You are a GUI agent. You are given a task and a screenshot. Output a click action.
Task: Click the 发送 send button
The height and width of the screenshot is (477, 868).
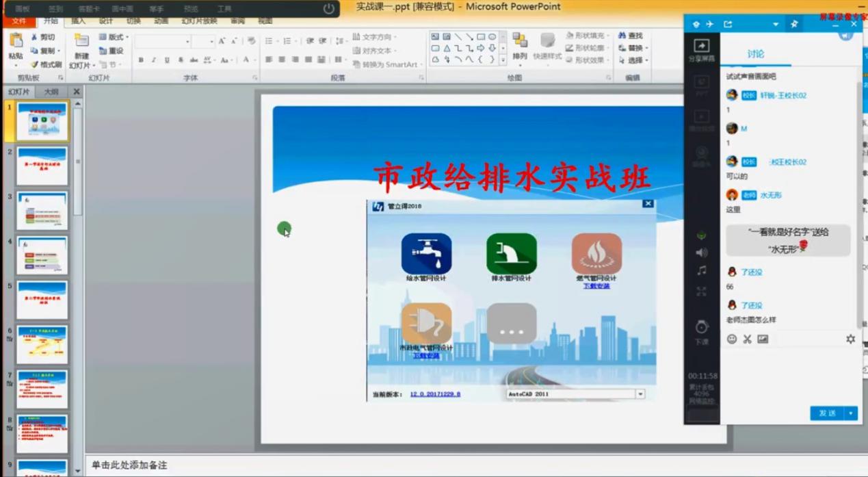827,413
